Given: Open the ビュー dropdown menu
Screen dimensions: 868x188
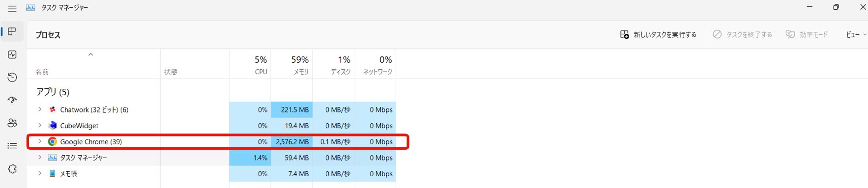Looking at the screenshot, I should click(x=856, y=34).
